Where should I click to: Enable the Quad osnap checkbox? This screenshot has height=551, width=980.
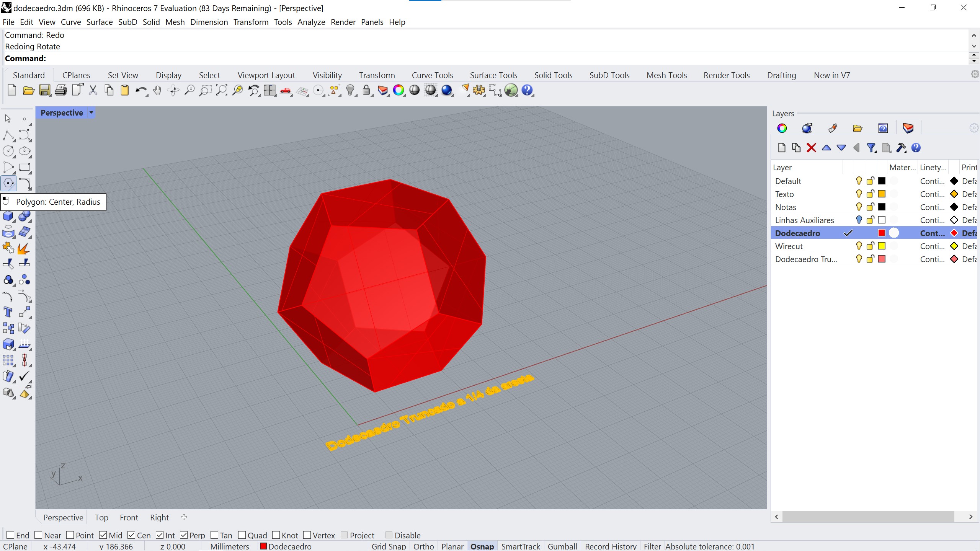(242, 535)
